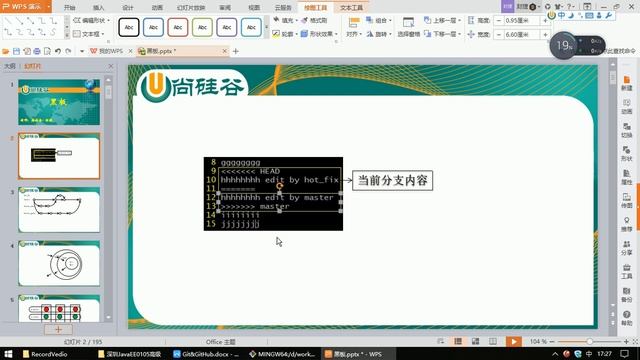Open the 选择窗格 selection pane
This screenshot has height=360, width=640.
coord(409,28)
